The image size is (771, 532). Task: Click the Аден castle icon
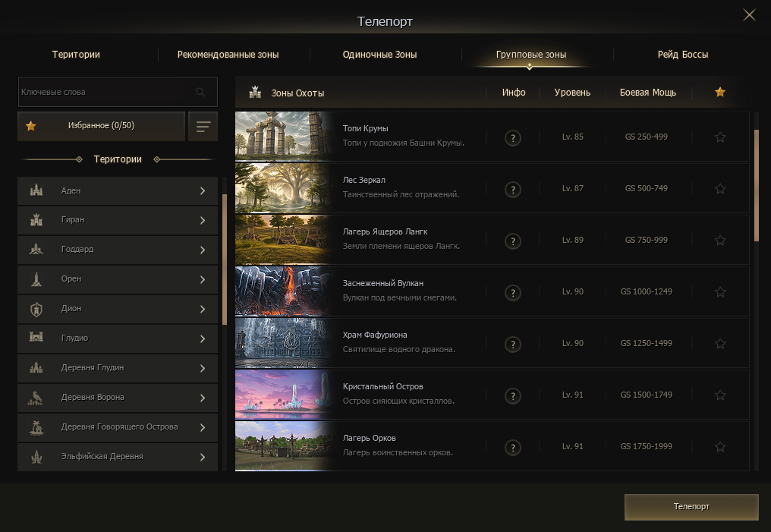pos(36,190)
